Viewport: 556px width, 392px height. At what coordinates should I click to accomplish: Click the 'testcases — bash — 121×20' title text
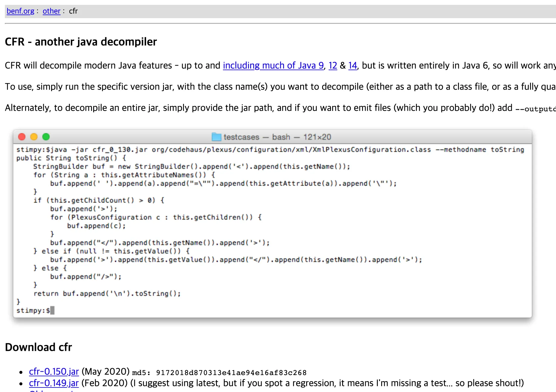coord(277,137)
